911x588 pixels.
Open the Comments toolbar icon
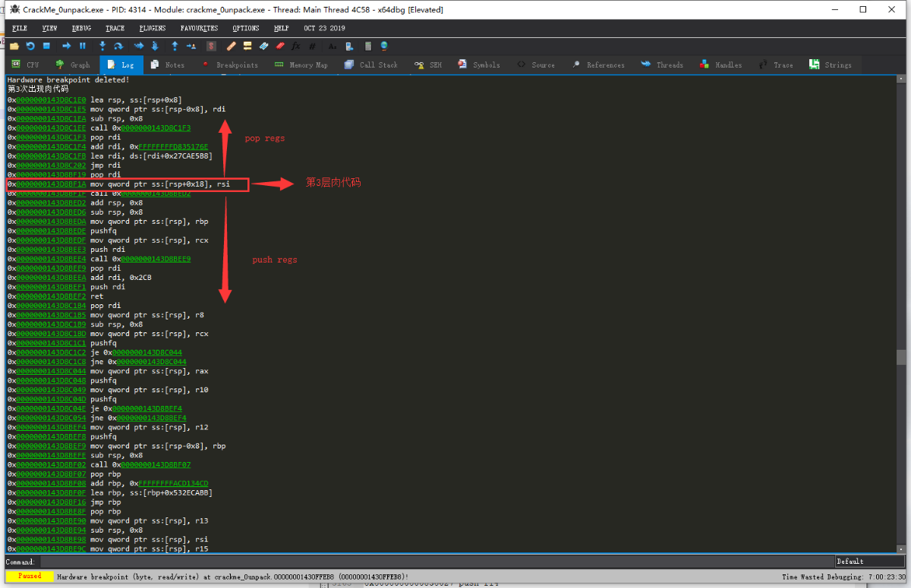point(247,46)
